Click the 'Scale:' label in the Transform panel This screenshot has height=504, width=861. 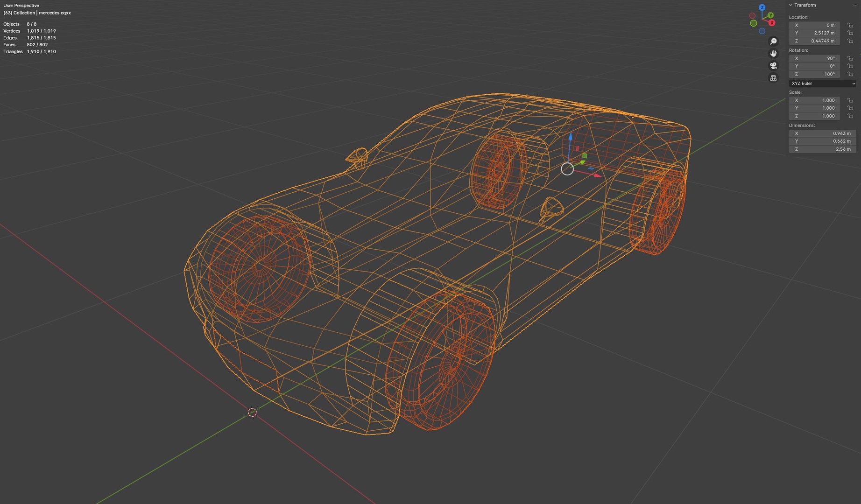coord(795,92)
